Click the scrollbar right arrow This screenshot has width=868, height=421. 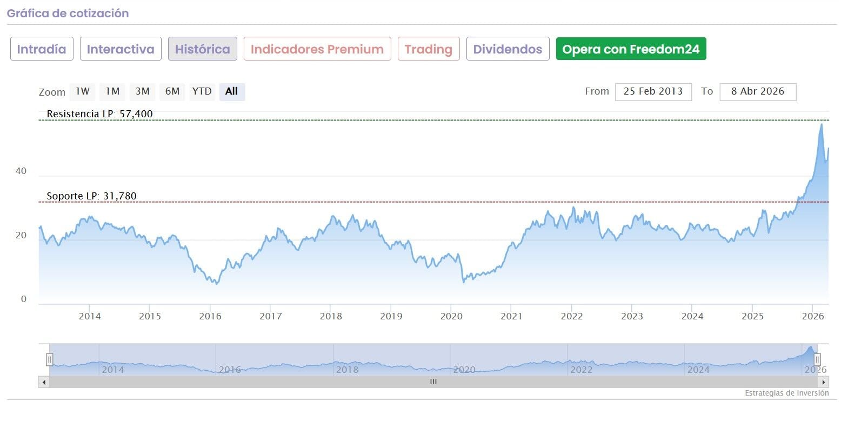point(824,382)
